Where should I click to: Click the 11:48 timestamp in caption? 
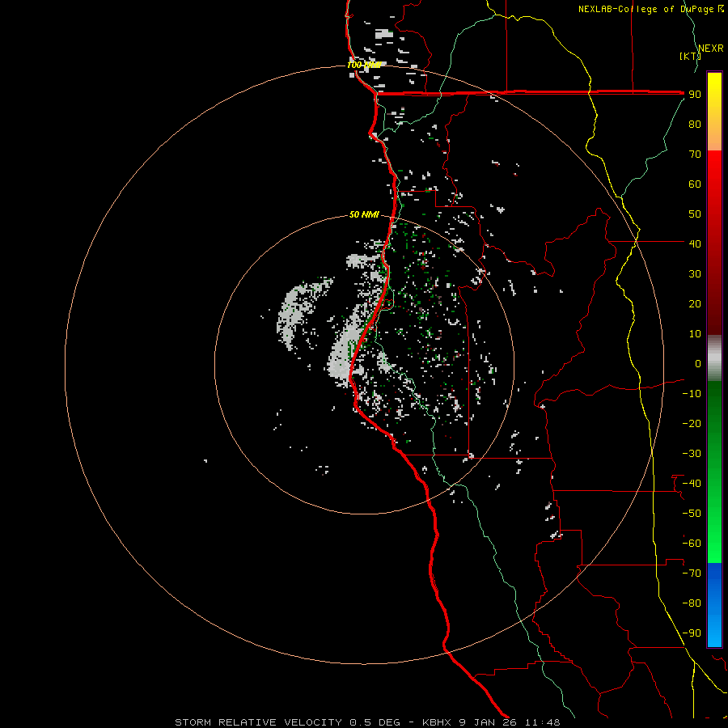click(542, 722)
